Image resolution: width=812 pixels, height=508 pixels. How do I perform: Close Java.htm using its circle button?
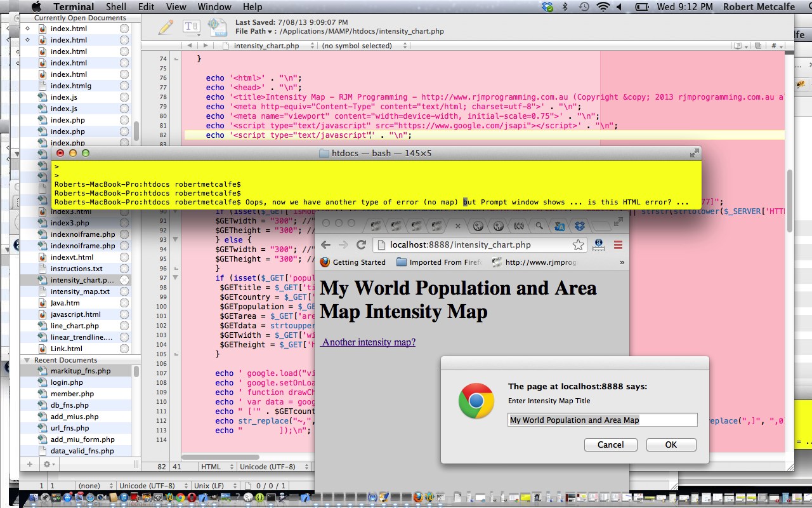pos(124,303)
